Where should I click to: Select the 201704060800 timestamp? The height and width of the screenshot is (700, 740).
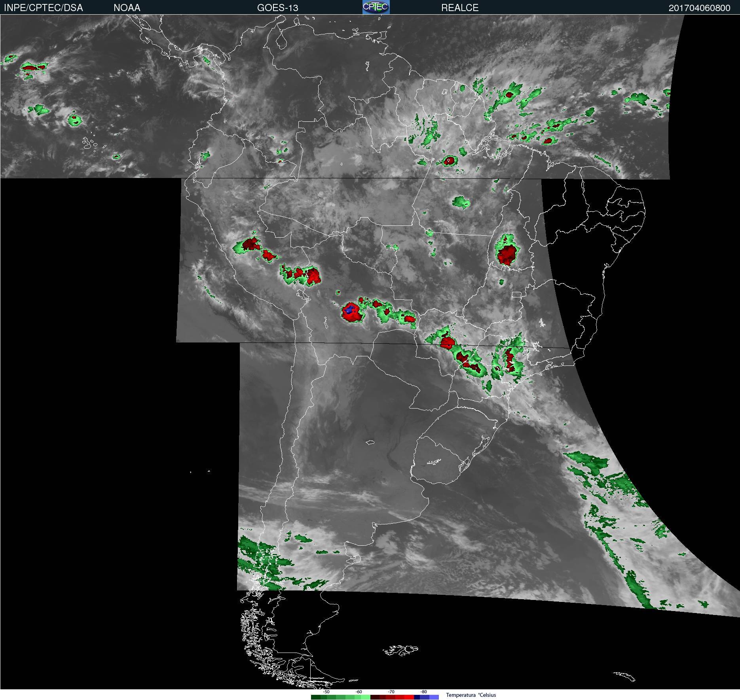(700, 8)
